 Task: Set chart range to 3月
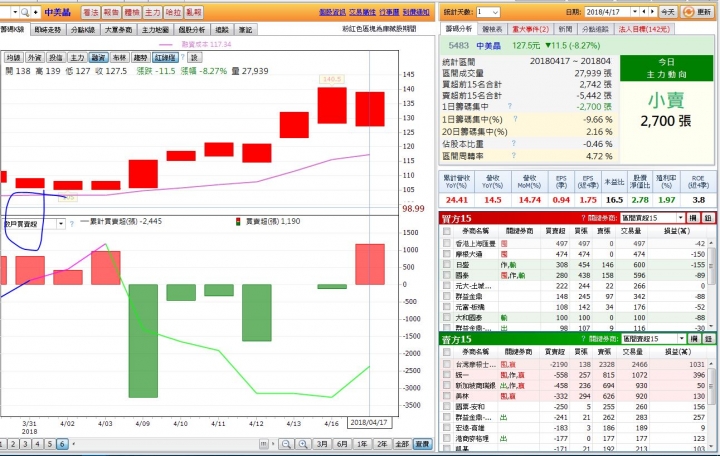tap(322, 444)
